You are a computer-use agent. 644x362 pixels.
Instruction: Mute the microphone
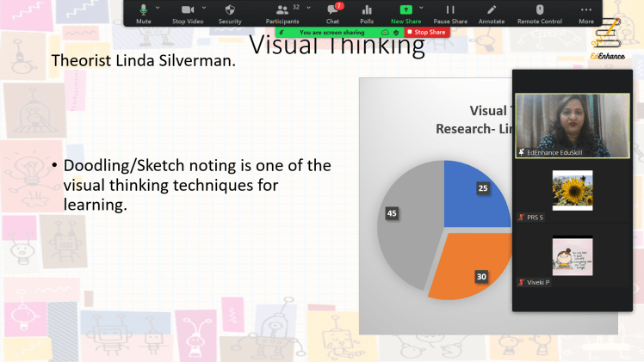(x=143, y=12)
